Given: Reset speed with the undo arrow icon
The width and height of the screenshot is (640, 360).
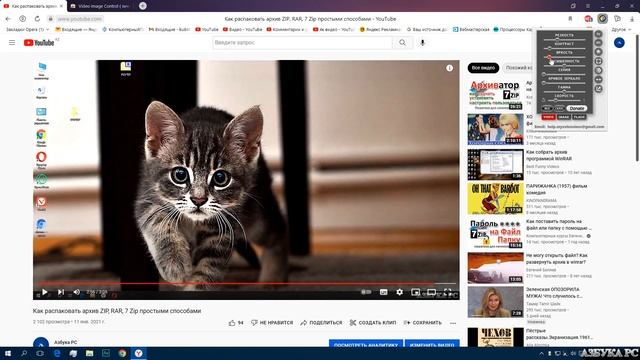Looking at the screenshot, I should click(x=544, y=100).
